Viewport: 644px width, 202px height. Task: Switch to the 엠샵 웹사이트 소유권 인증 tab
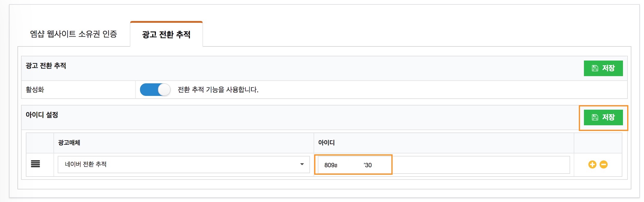coord(74,34)
